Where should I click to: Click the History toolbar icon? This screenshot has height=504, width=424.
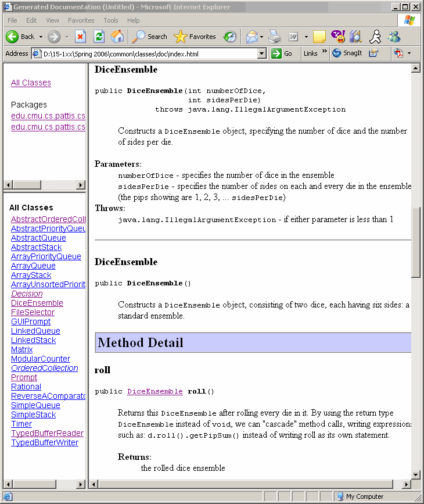click(x=230, y=37)
